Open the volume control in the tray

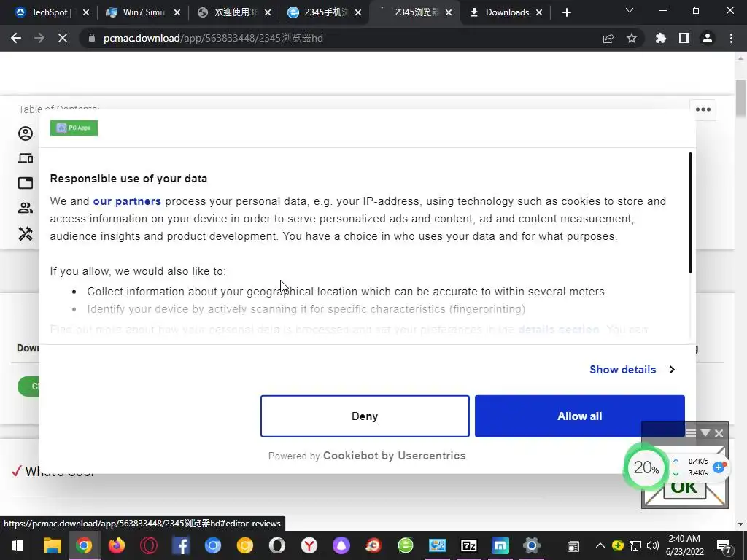click(x=653, y=545)
